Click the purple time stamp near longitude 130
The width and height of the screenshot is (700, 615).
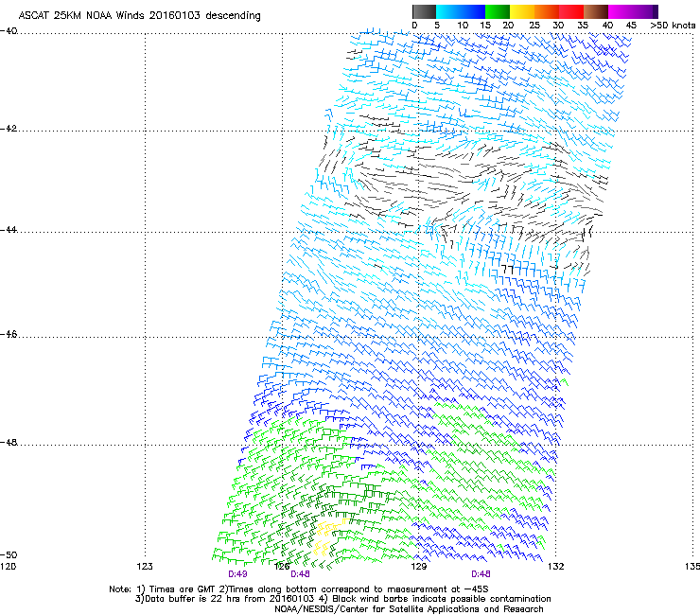point(481,574)
